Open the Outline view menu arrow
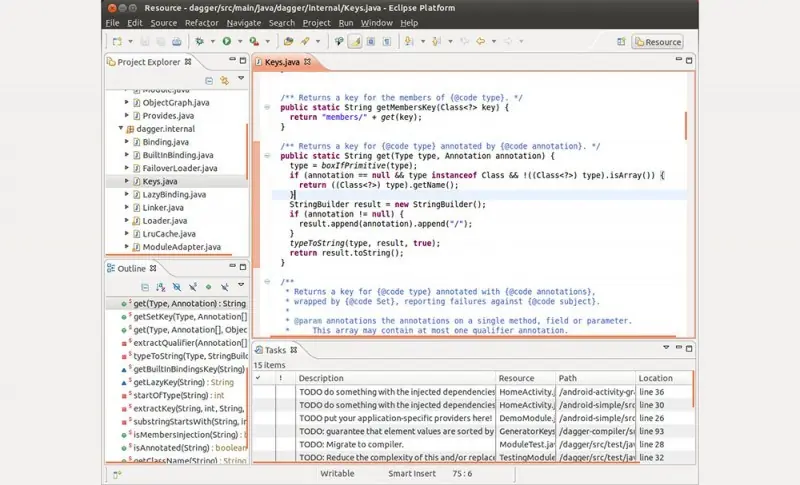The height and width of the screenshot is (485, 800). tap(241, 285)
